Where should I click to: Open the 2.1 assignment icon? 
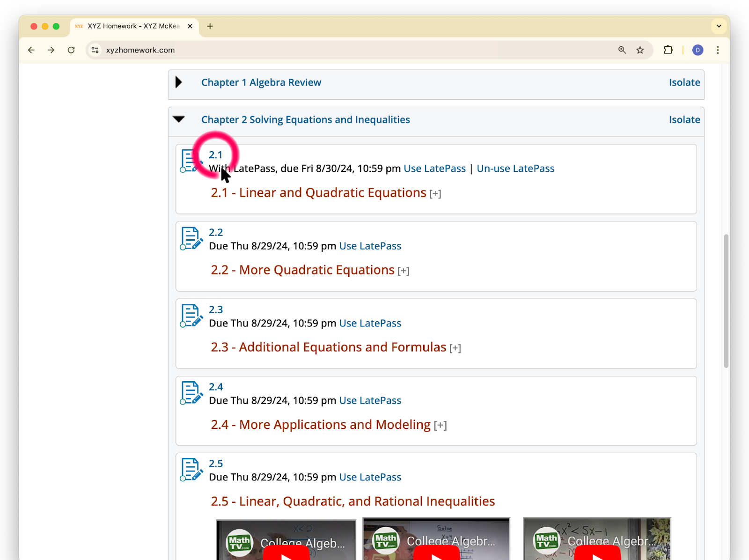pyautogui.click(x=191, y=161)
